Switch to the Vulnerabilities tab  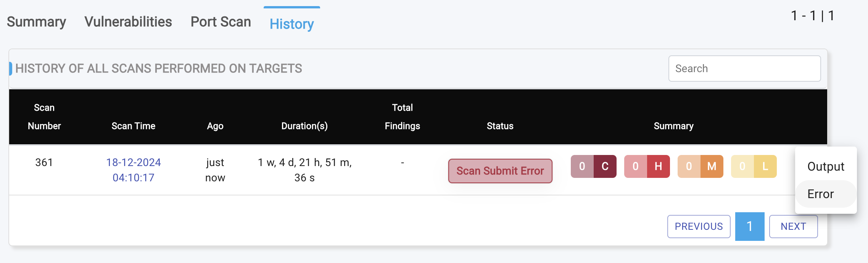(128, 22)
